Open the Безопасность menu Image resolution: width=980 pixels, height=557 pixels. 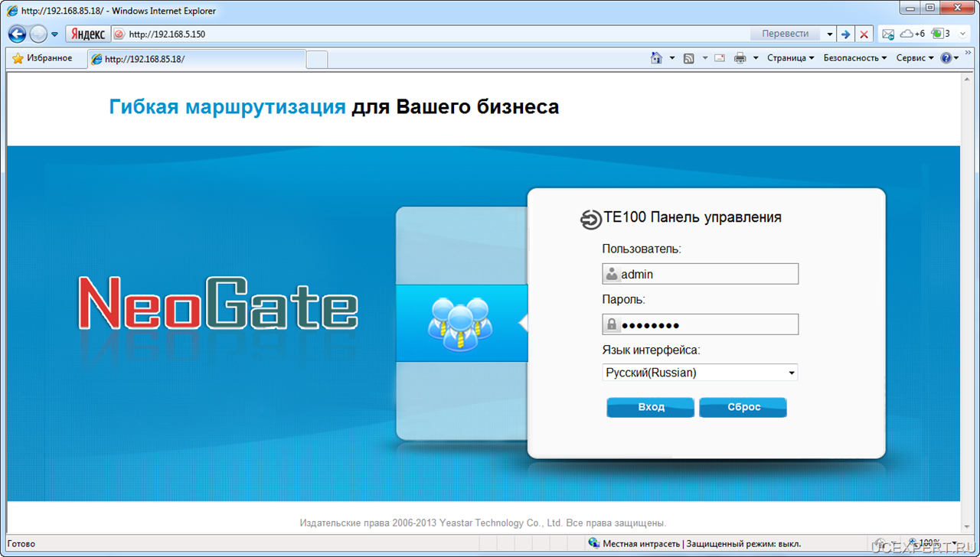click(855, 58)
